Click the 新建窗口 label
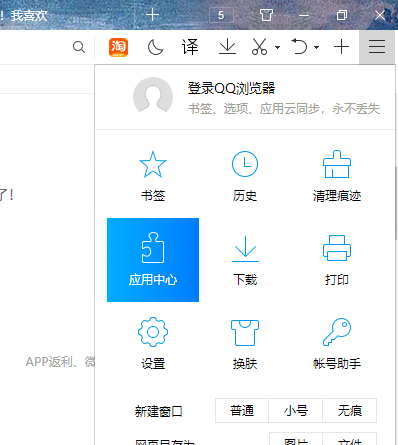 coord(158,411)
